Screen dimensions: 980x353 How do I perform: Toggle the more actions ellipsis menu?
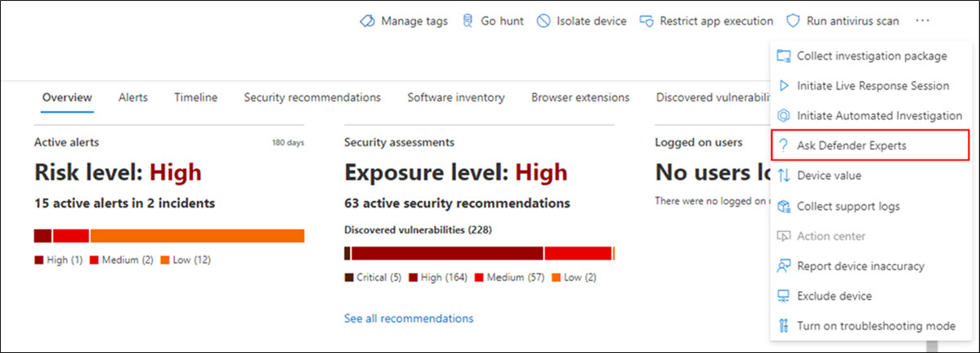(x=923, y=21)
